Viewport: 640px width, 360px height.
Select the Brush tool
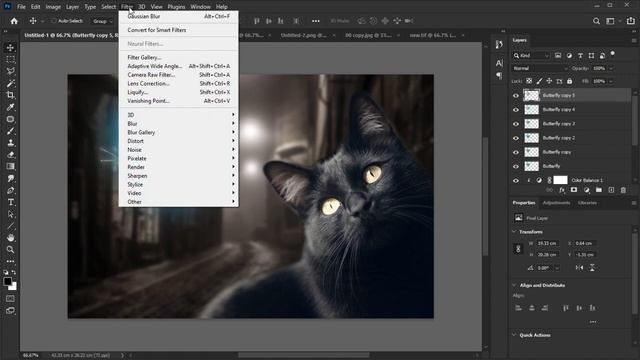pyautogui.click(x=10, y=131)
